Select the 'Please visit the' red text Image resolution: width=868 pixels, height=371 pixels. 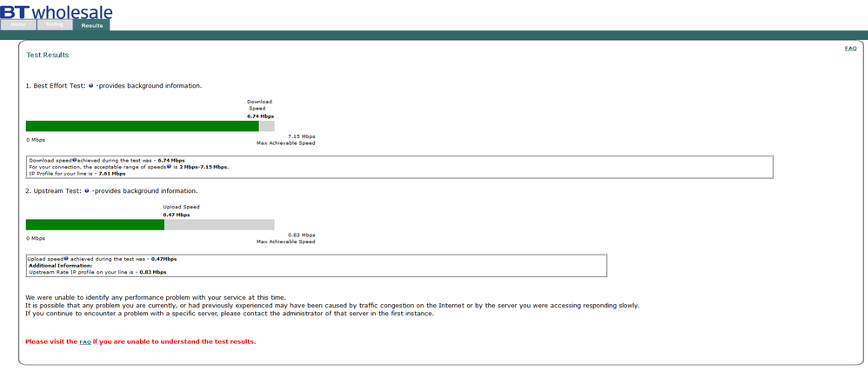(51, 341)
